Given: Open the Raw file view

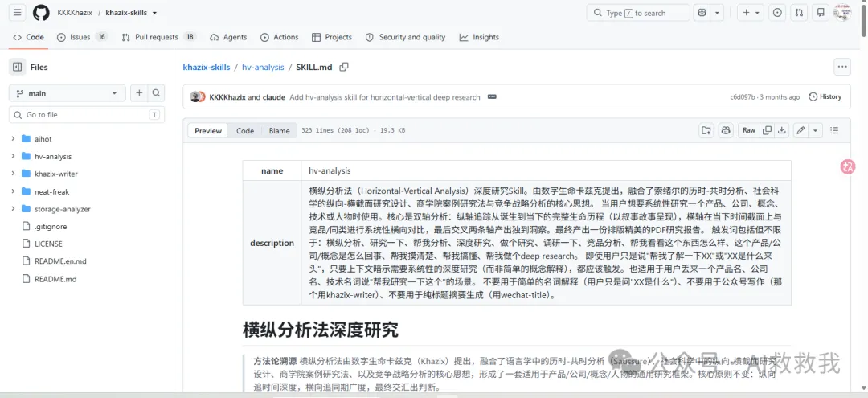Looking at the screenshot, I should click(748, 130).
